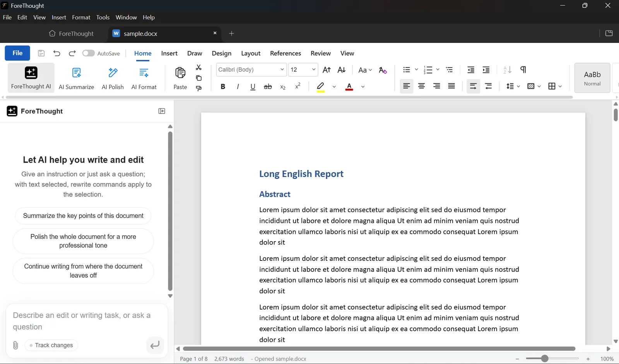Click the blue File button
This screenshot has width=619, height=364.
coord(17,53)
